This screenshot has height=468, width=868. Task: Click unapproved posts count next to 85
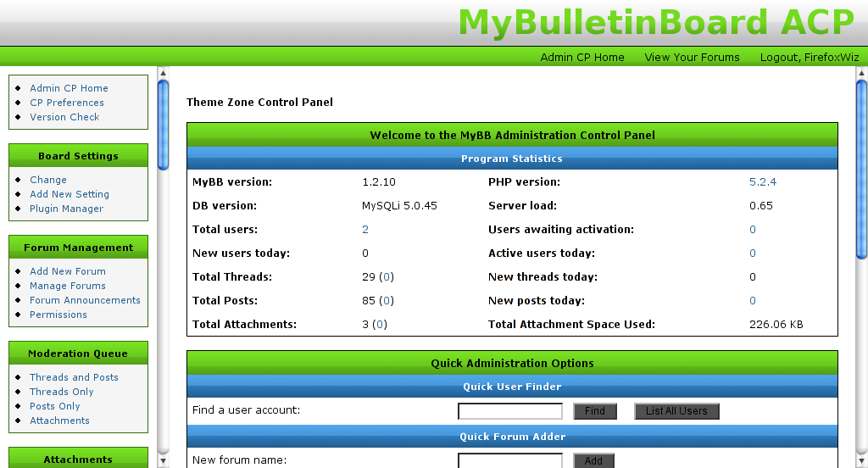[x=387, y=301]
